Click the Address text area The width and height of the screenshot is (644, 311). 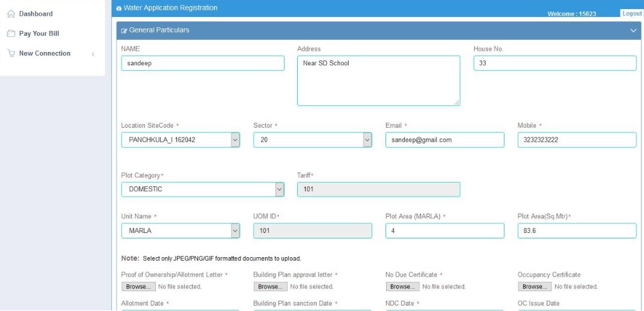[379, 80]
